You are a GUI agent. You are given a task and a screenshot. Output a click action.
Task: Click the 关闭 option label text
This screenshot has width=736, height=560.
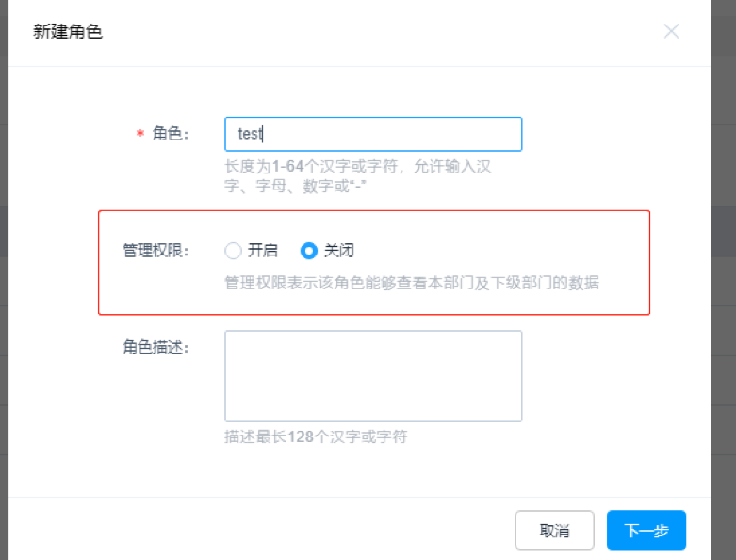(339, 251)
